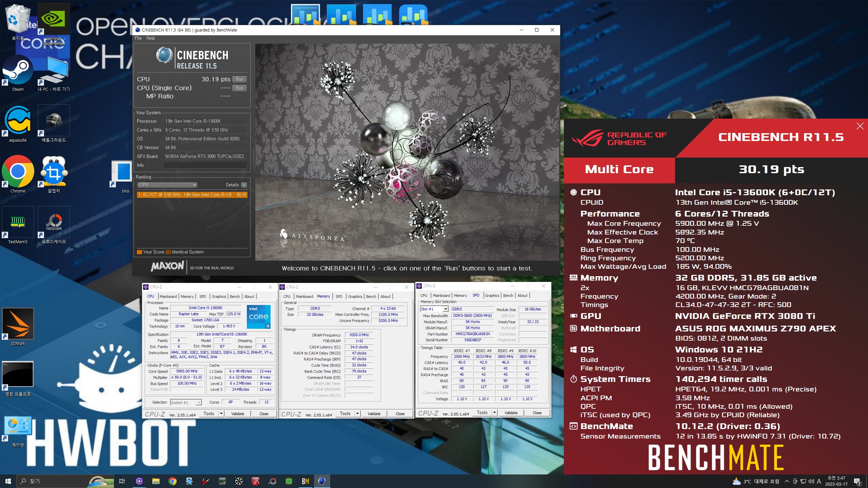Click the Core Speed 5900.00 MHz value

(x=187, y=371)
